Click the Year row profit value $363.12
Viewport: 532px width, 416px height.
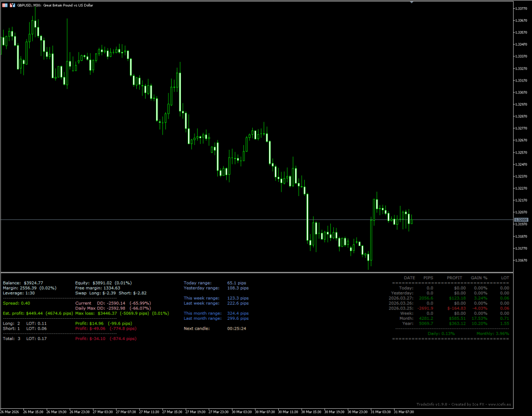click(x=458, y=323)
